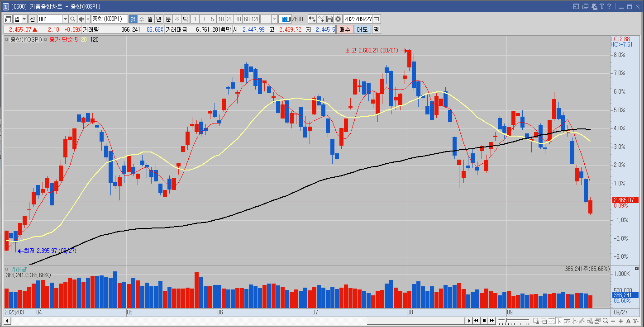Click the fast-forward button in playback controls
Viewport: 644px width, 327px height.
tap(492, 321)
